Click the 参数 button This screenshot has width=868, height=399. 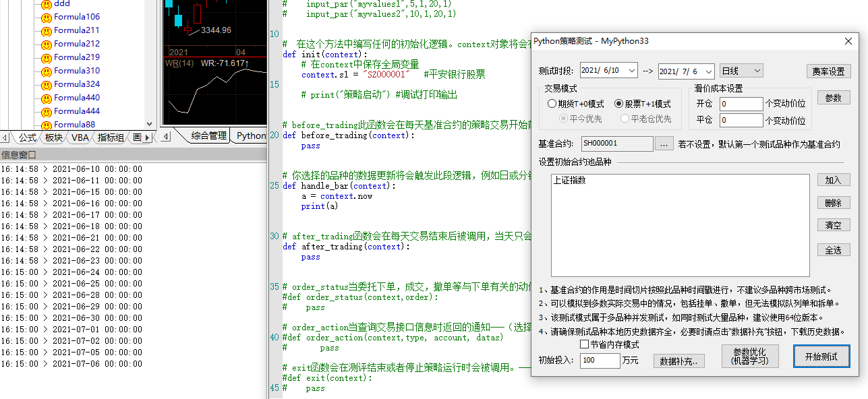[x=834, y=98]
